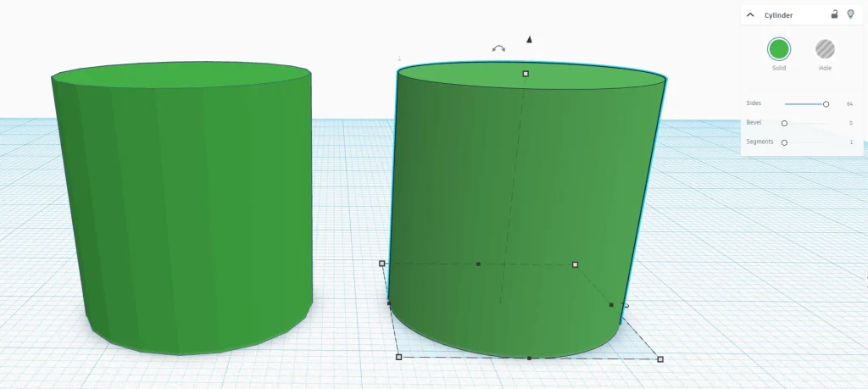Click the back-left white corner resize handle

click(382, 264)
